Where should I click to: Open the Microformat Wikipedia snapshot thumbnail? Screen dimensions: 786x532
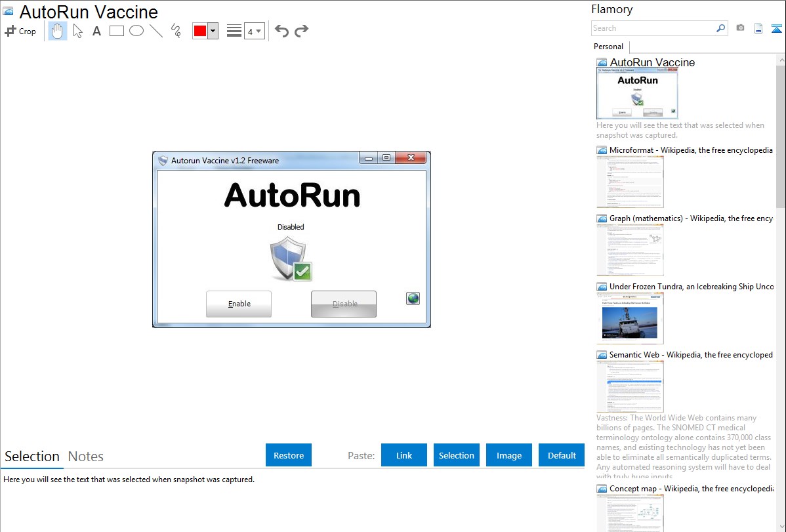(x=630, y=182)
